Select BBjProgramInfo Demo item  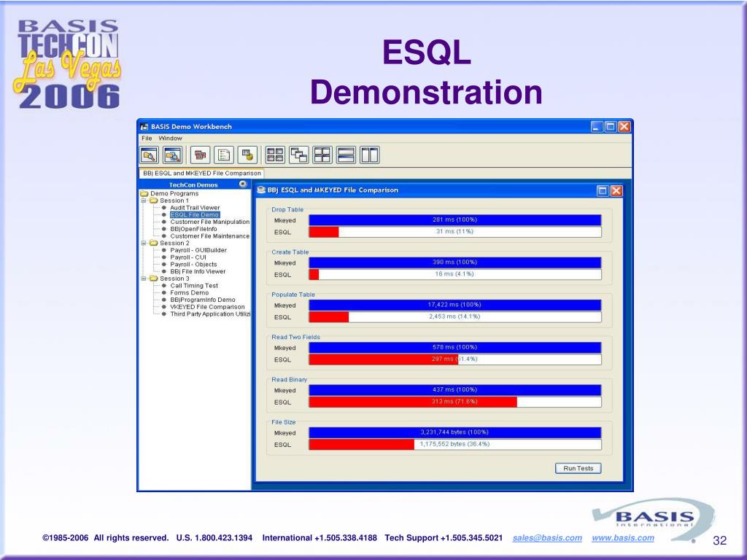click(x=203, y=300)
